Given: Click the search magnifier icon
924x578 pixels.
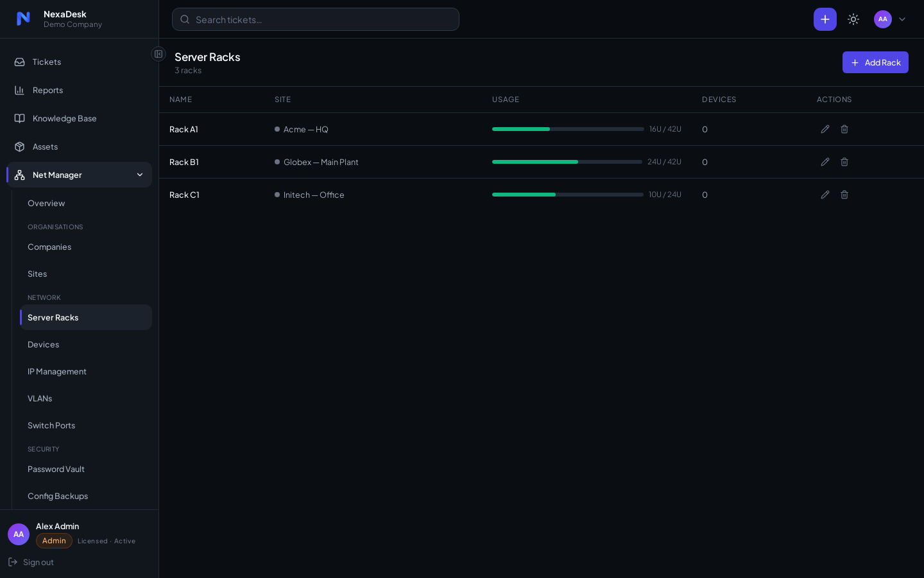Looking at the screenshot, I should tap(185, 19).
